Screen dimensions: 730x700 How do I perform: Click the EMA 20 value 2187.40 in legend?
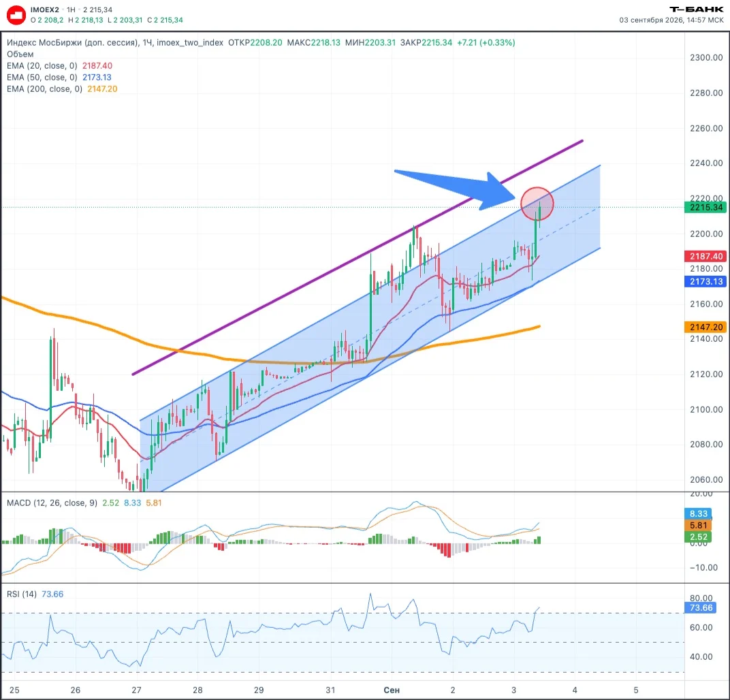pos(97,65)
